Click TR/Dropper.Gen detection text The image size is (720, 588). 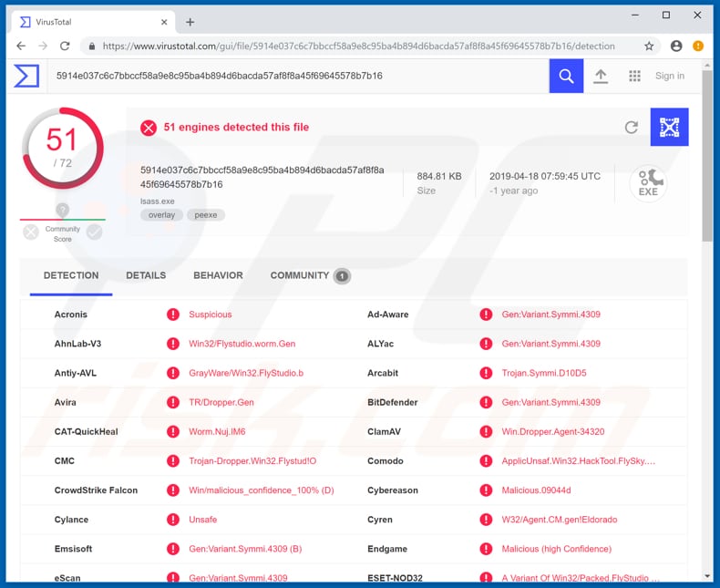pos(221,402)
